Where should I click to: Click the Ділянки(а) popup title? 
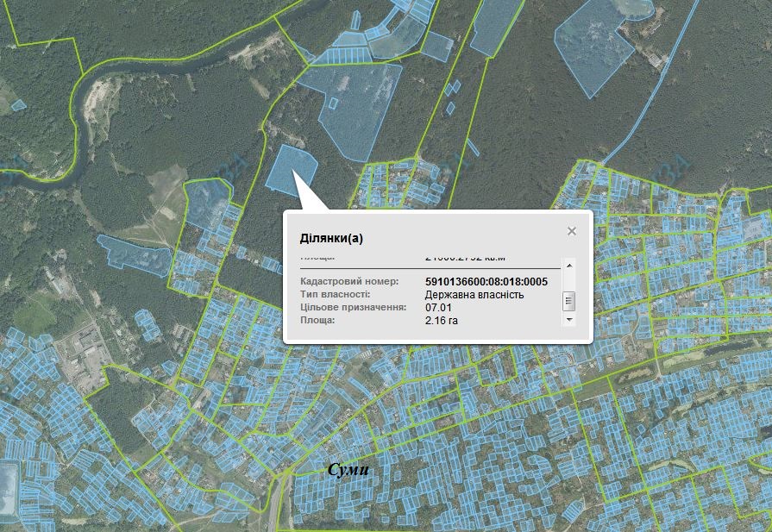[330, 238]
